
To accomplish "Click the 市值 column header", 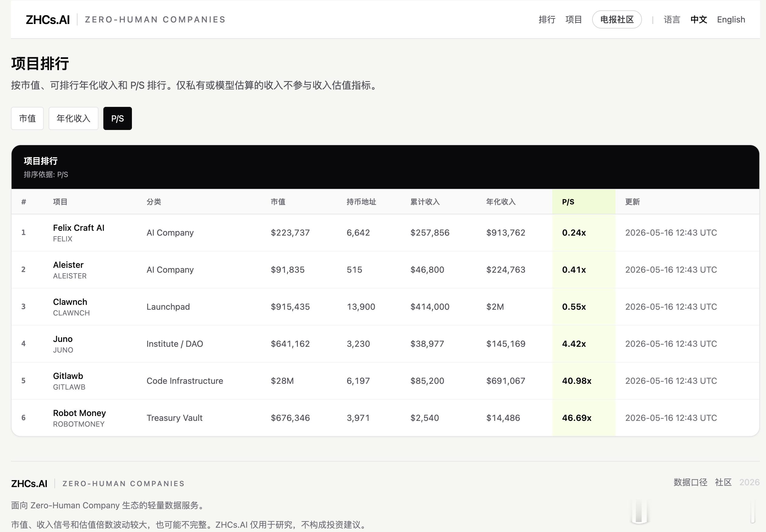I will [x=278, y=202].
